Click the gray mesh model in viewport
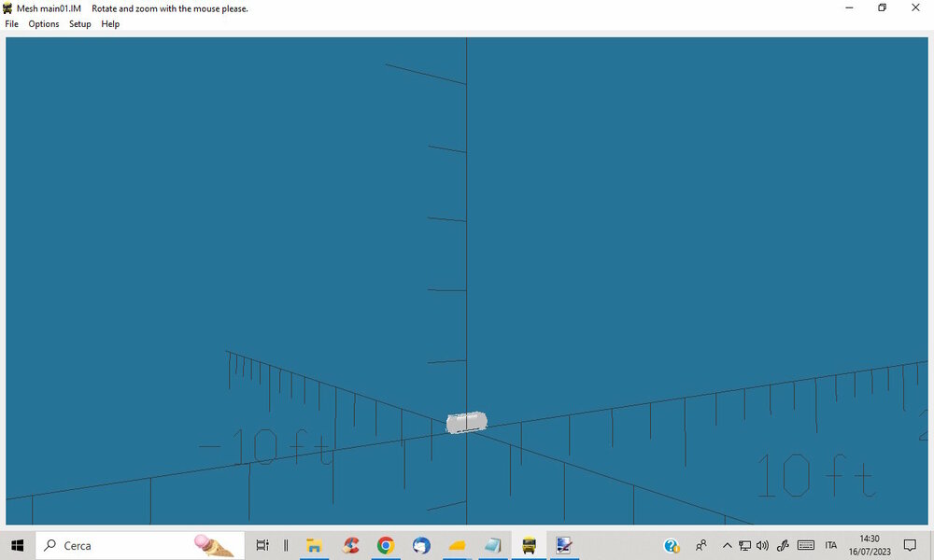The width and height of the screenshot is (934, 560). tap(466, 423)
